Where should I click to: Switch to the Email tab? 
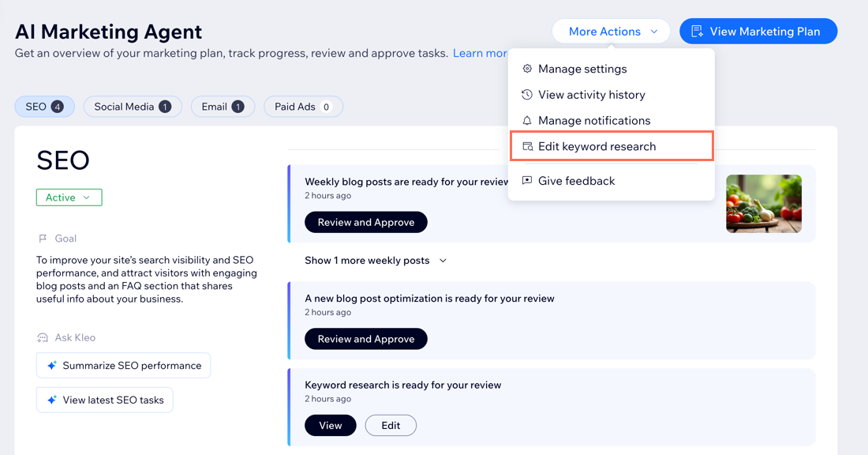(223, 107)
